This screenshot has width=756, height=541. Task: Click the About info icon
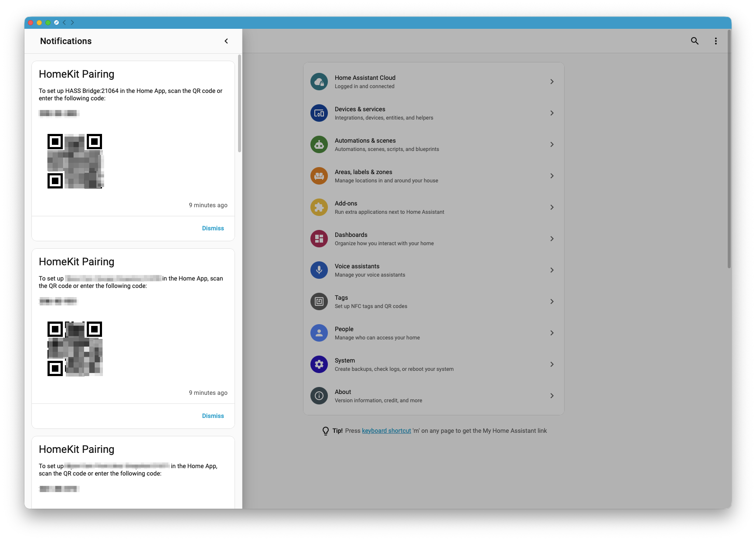(x=319, y=396)
